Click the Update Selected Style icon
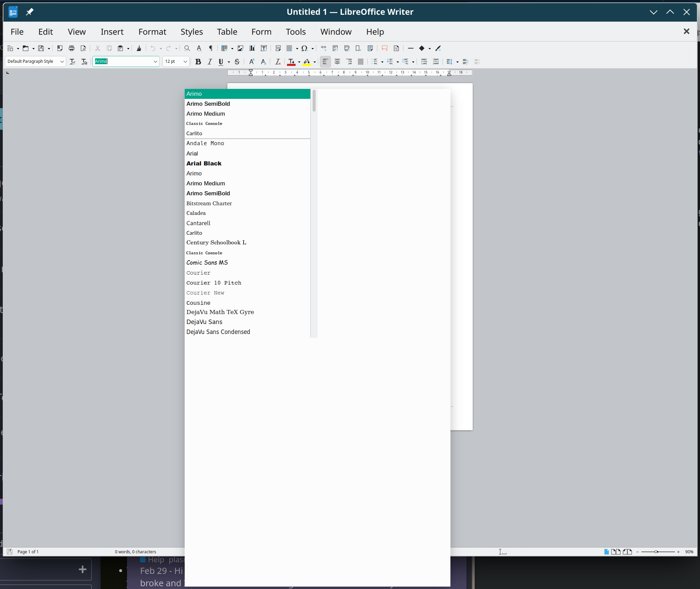Image resolution: width=700 pixels, height=589 pixels. pos(72,62)
